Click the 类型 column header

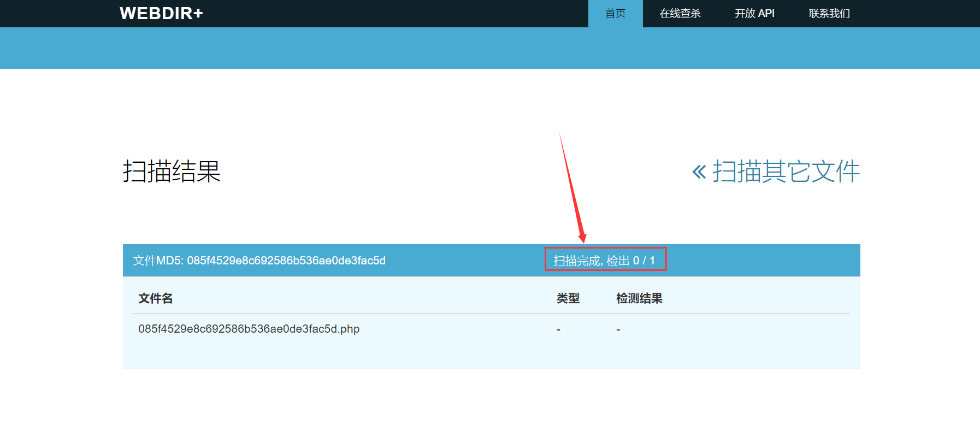tap(568, 298)
